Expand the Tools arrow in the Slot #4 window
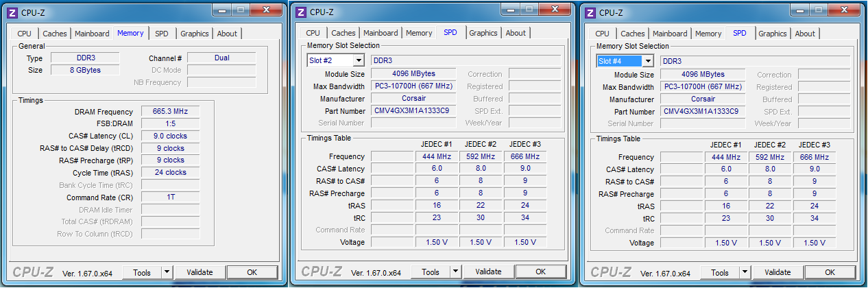This screenshot has width=868, height=288. (x=745, y=273)
